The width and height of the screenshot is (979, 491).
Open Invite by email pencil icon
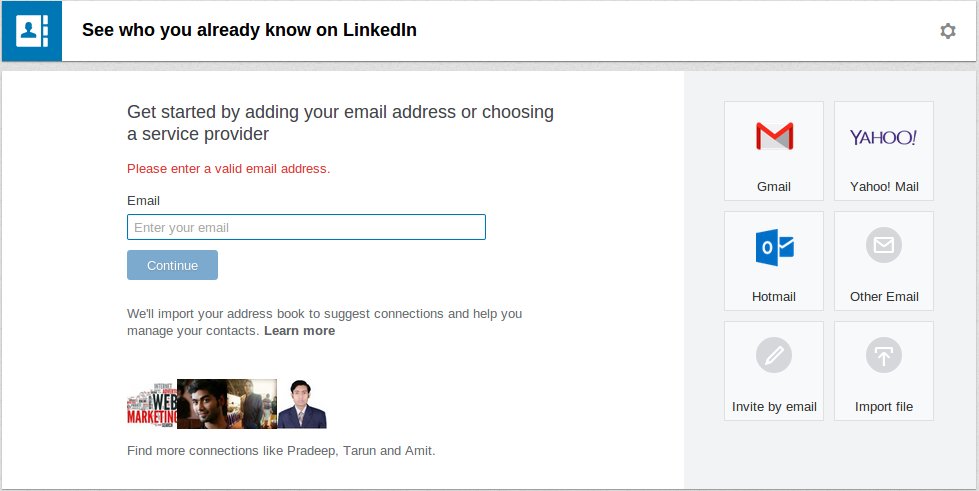pos(774,355)
